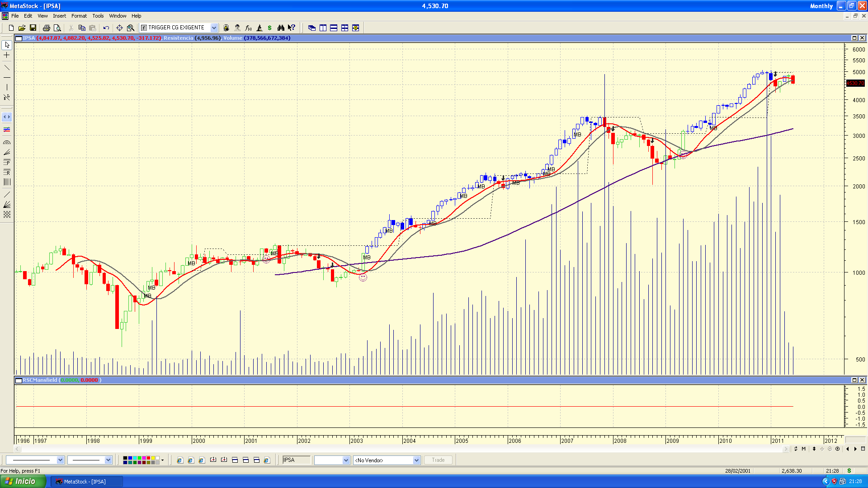Open the No Vendor dropdown
868x488 pixels.
[x=416, y=460]
